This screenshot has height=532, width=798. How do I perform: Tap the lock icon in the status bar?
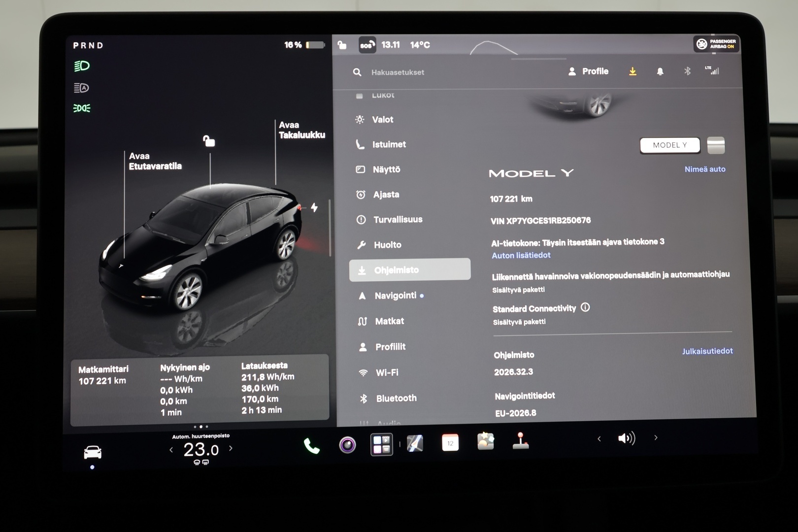tap(342, 45)
